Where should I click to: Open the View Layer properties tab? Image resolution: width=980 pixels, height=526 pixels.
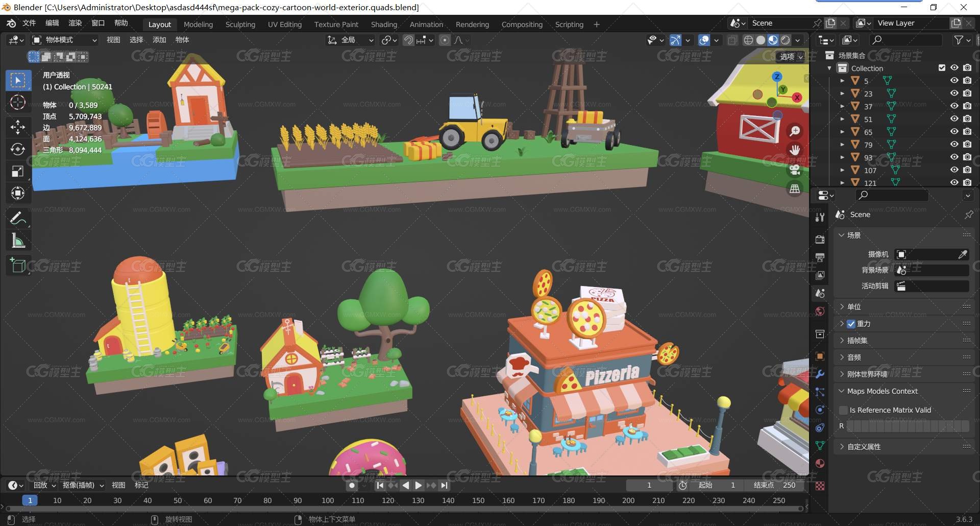pos(820,275)
